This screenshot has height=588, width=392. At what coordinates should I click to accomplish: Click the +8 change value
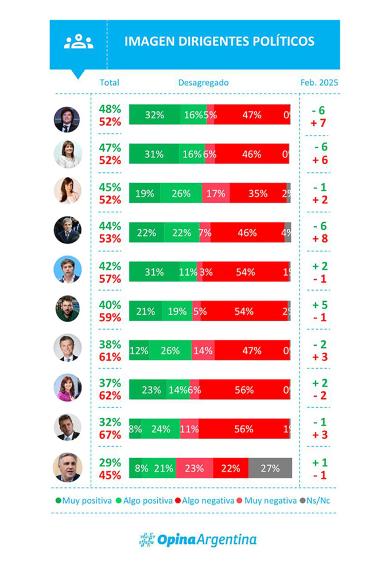point(320,238)
